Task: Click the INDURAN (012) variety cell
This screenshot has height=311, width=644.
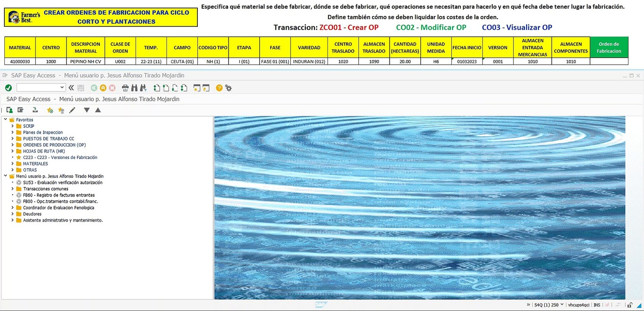Action: pyautogui.click(x=309, y=61)
